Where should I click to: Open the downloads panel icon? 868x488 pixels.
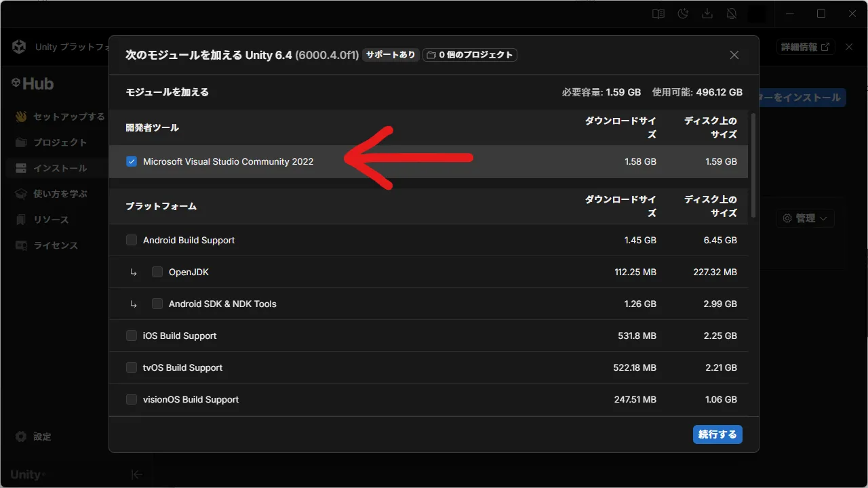click(707, 13)
